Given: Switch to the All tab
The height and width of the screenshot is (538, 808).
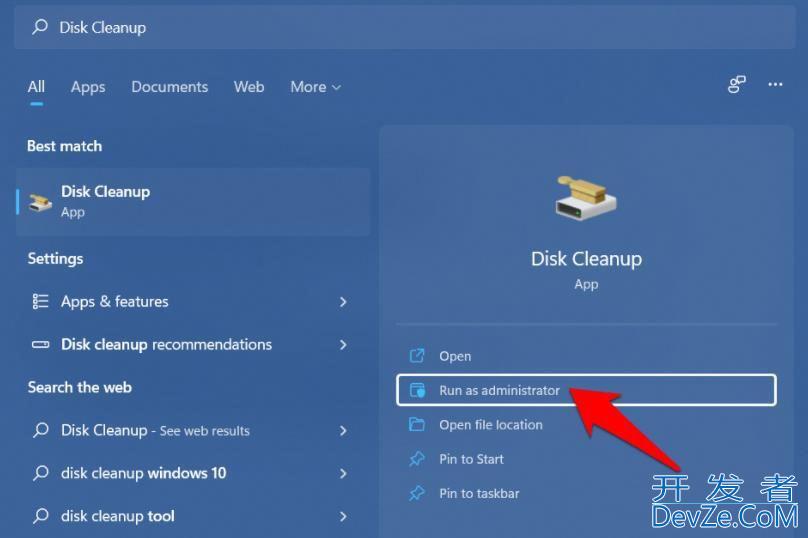Looking at the screenshot, I should (x=36, y=87).
